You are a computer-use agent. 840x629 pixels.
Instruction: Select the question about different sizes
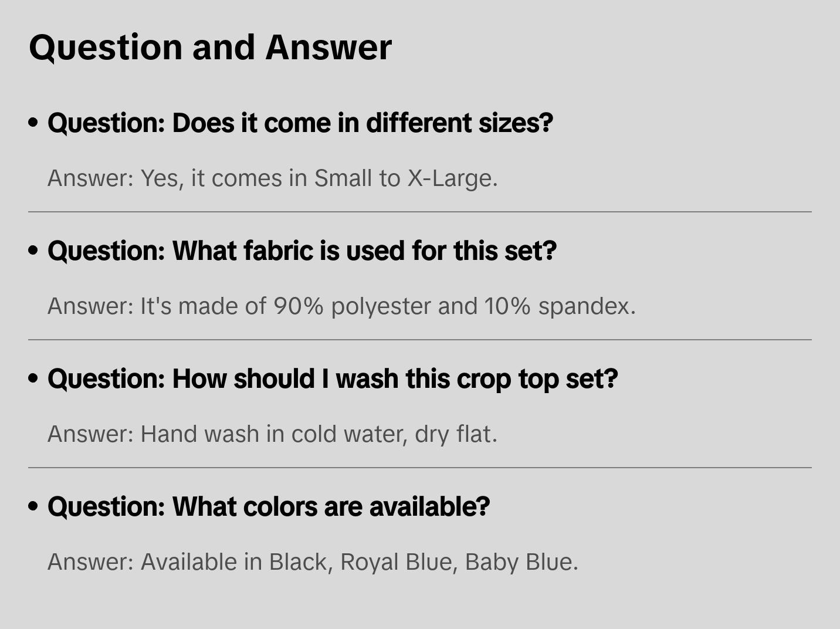point(300,123)
